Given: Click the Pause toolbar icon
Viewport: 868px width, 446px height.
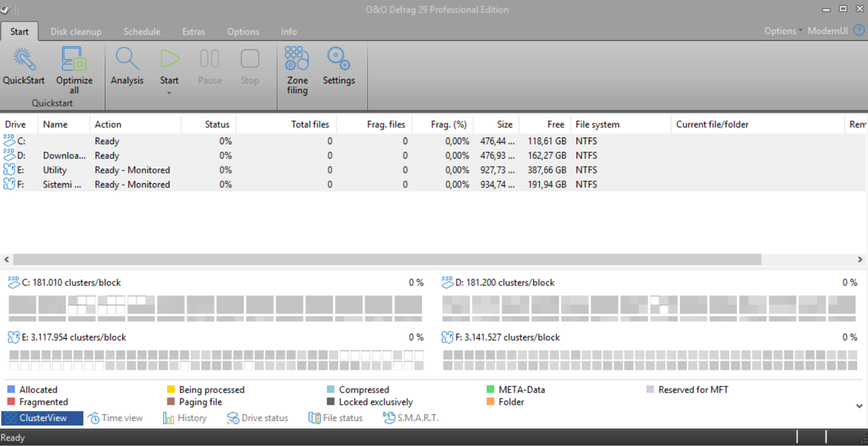Looking at the screenshot, I should point(210,59).
